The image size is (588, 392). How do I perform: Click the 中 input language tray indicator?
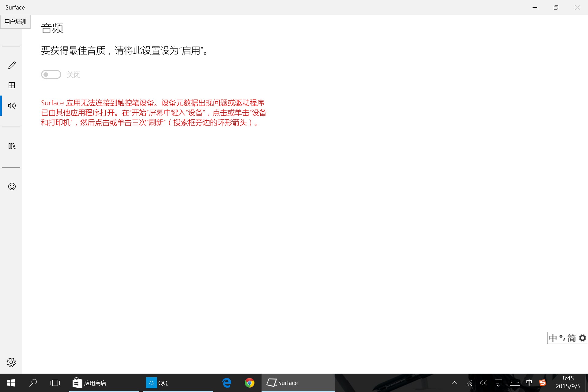529,383
